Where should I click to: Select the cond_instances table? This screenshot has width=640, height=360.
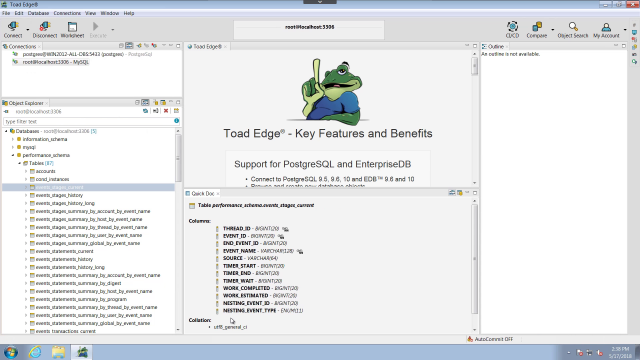[x=52, y=179]
